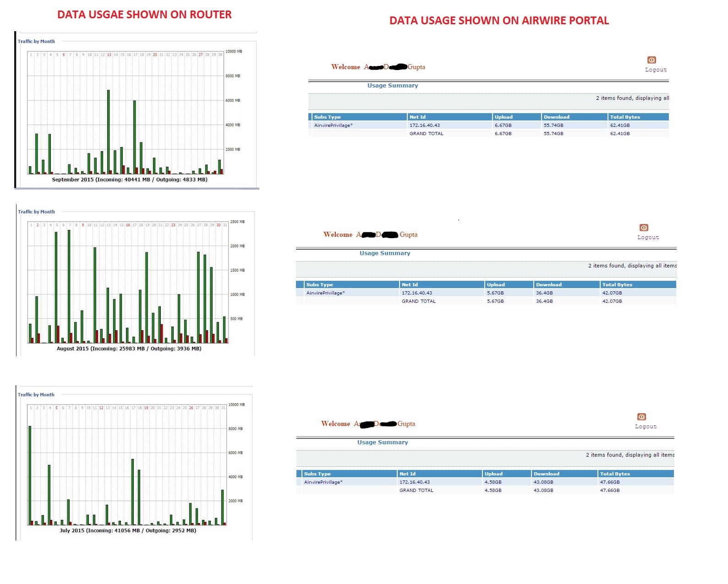
Task: Click the '500 MB' axis label on the August chart
Action: click(236, 319)
